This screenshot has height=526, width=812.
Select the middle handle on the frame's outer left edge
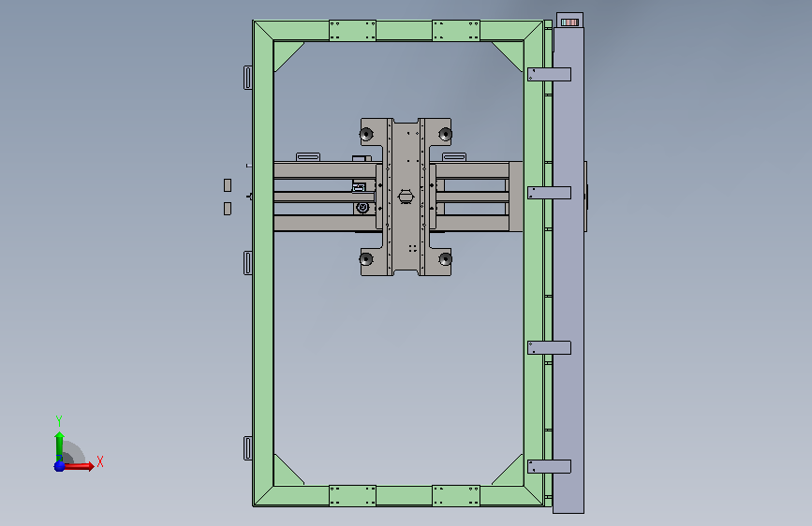(x=248, y=263)
